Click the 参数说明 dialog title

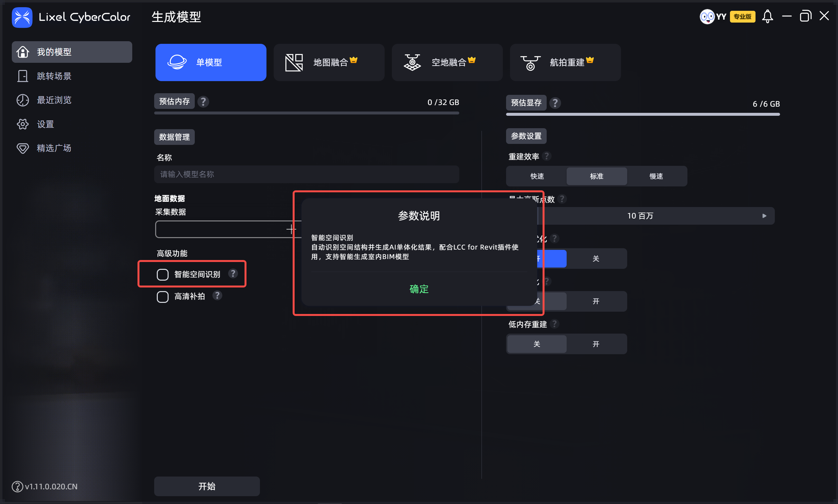coord(419,216)
